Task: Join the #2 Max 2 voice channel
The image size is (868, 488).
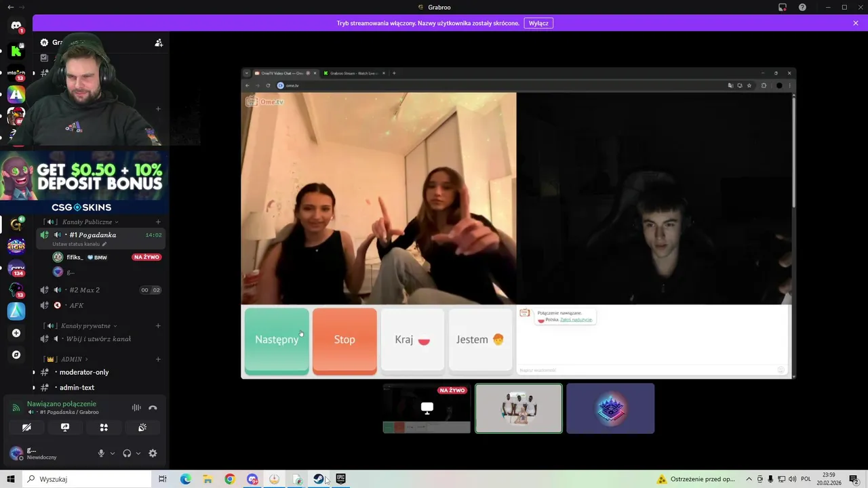Action: 100,290
